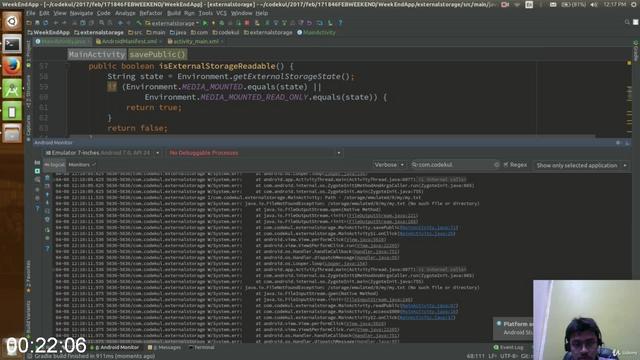Open the Refactor menu
Image resolution: width=640 pixels, height=360 pixels.
point(151,13)
